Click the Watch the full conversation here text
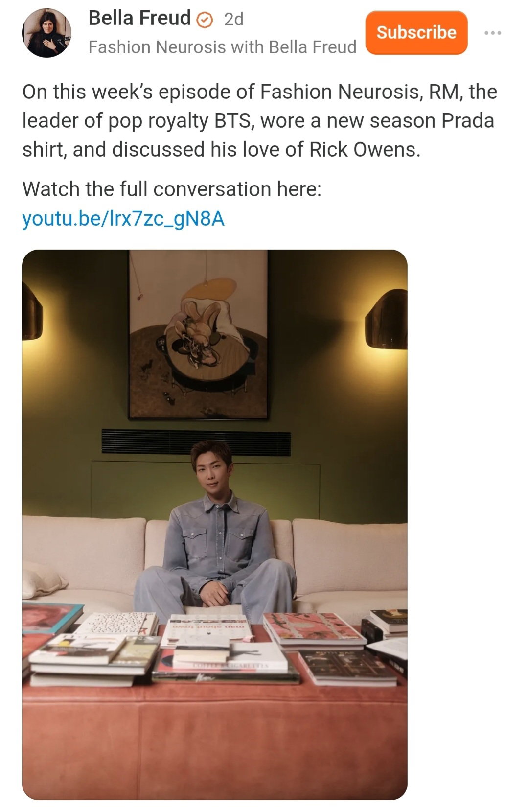Viewport: 528px width, 812px height. point(172,189)
